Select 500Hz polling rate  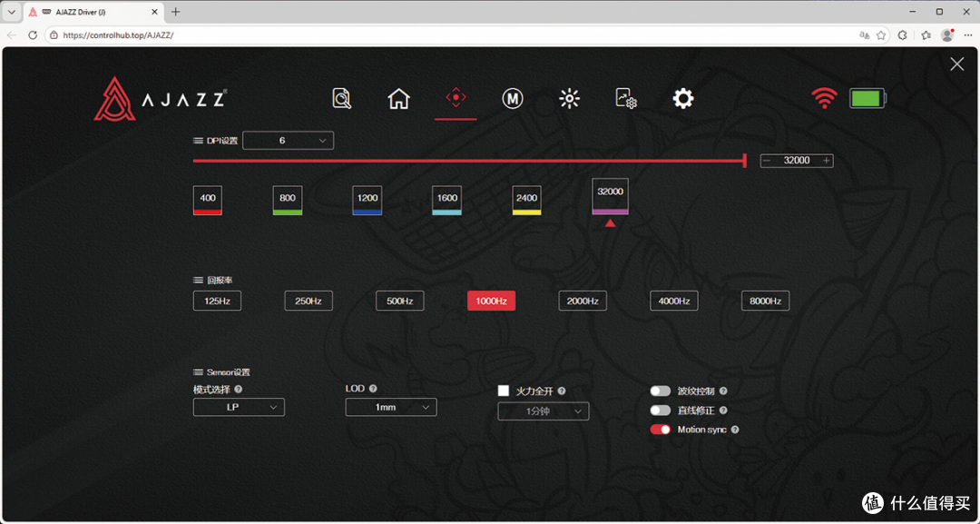click(399, 301)
